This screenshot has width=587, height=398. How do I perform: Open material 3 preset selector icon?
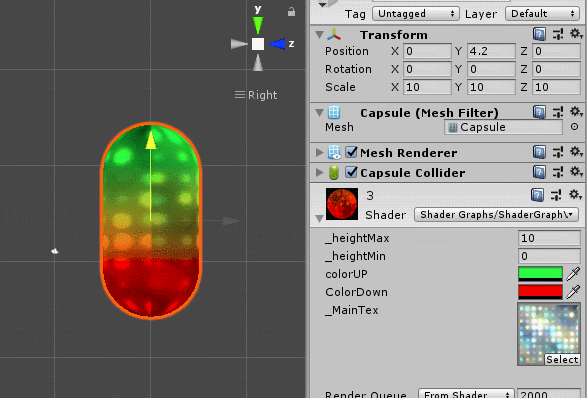point(556,195)
